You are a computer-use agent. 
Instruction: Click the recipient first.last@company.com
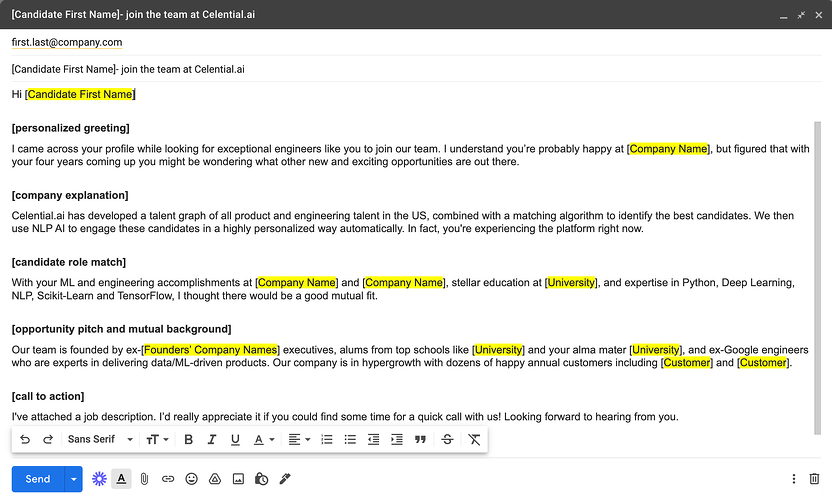pyautogui.click(x=67, y=42)
